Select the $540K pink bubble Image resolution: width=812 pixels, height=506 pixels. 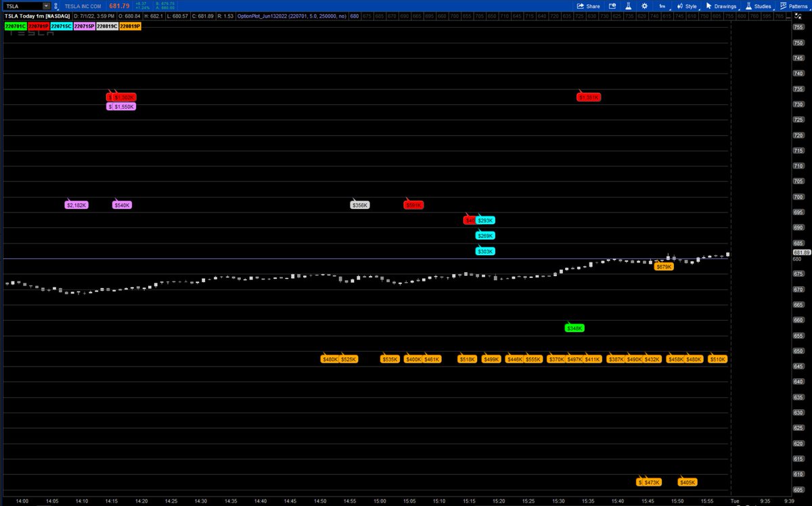coord(122,205)
